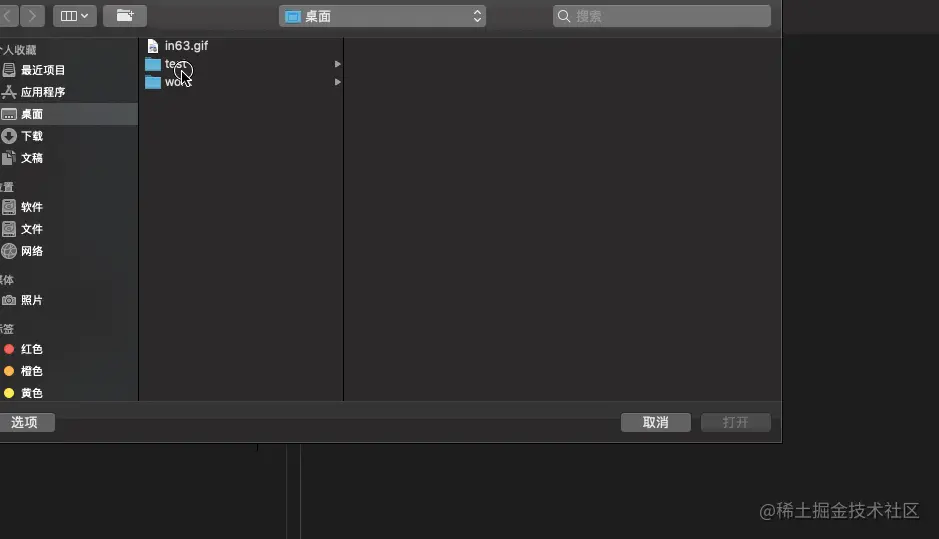This screenshot has height=539, width=939.
Task: Go forward with the toolbar arrow button
Action: pos(32,16)
